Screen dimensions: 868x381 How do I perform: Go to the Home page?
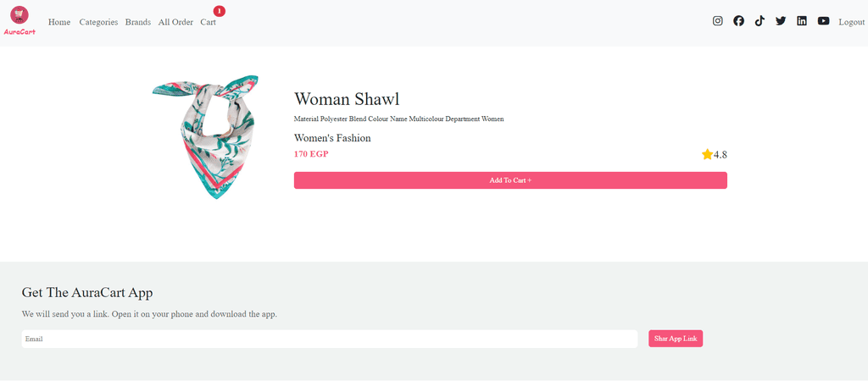59,22
